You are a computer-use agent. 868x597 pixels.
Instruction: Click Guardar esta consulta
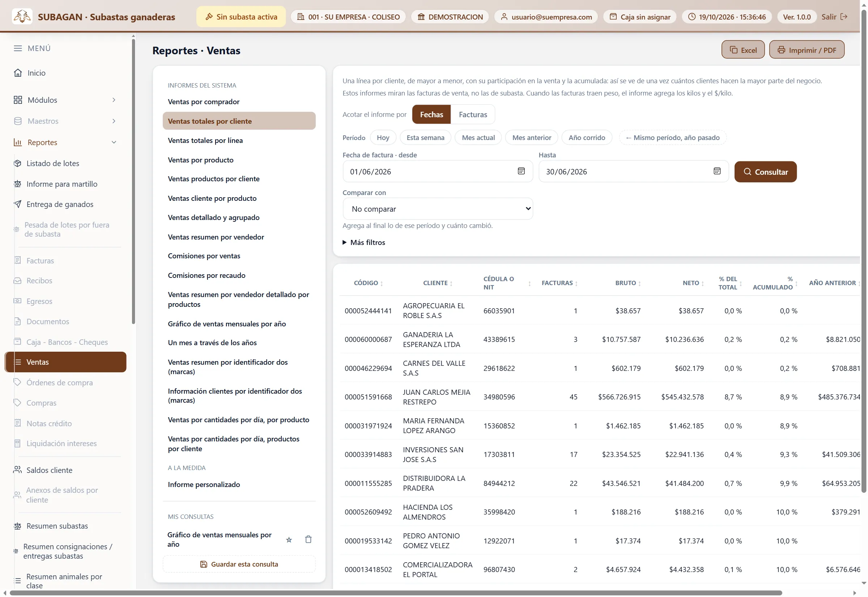pos(239,564)
